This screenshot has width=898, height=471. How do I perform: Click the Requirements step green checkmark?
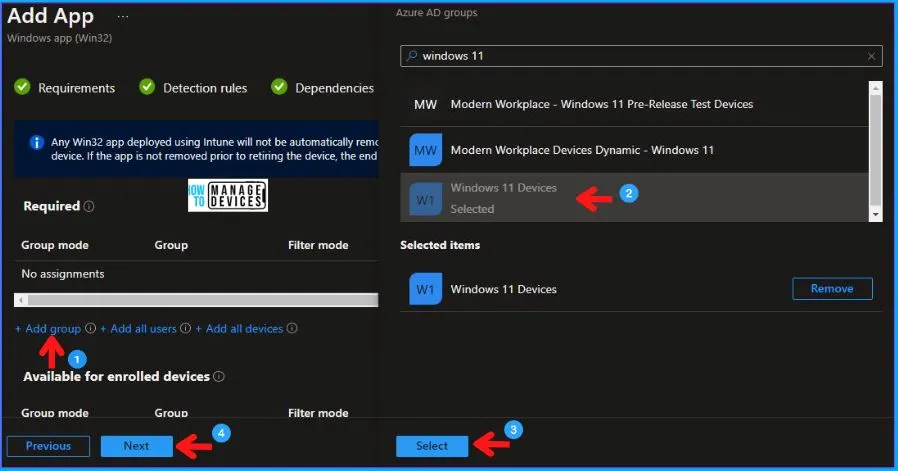(x=22, y=87)
